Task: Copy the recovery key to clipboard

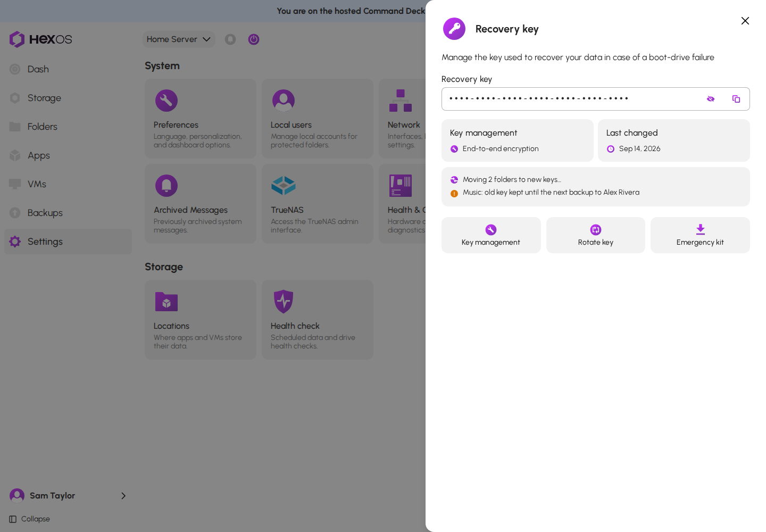Action: point(736,99)
